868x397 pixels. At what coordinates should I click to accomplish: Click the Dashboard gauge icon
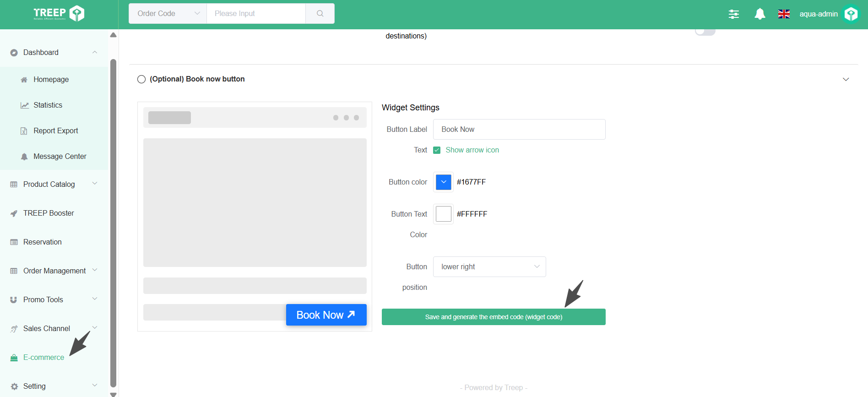14,53
